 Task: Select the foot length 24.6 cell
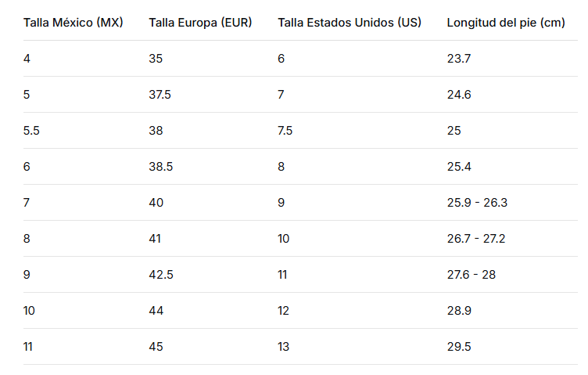coord(458,95)
